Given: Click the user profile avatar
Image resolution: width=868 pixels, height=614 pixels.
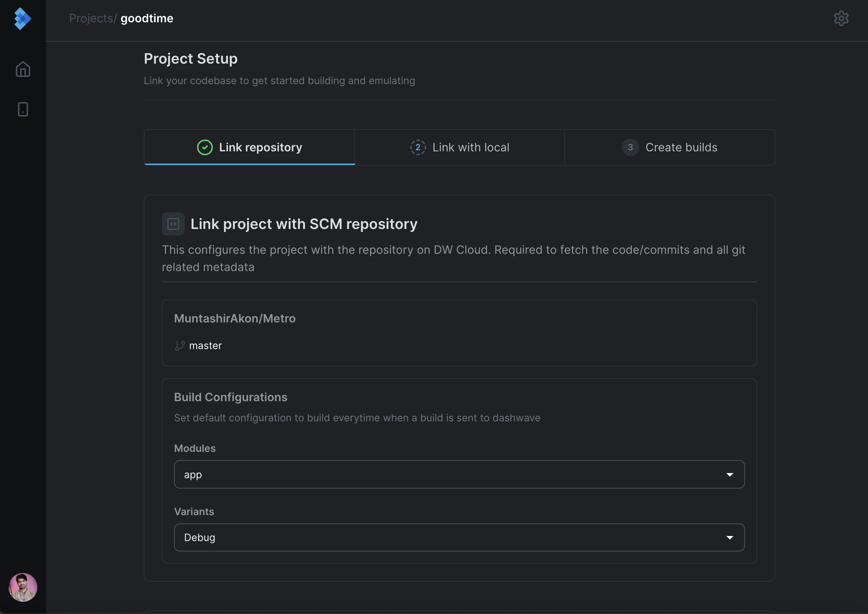Looking at the screenshot, I should [23, 587].
